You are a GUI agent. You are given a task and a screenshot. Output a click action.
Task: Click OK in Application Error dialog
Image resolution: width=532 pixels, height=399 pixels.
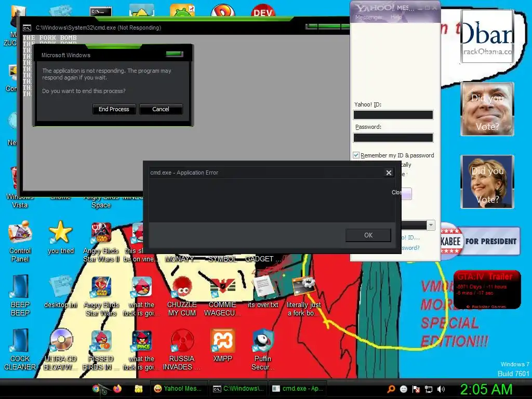point(368,235)
